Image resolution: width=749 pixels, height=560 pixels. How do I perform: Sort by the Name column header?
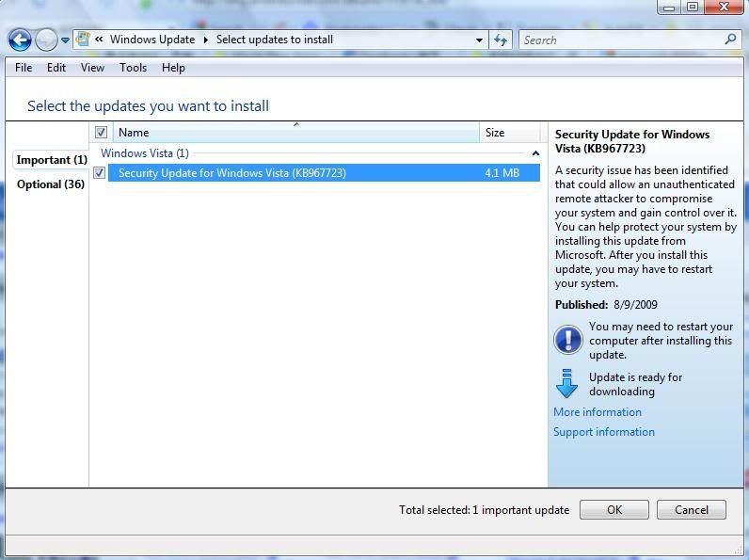pyautogui.click(x=296, y=133)
